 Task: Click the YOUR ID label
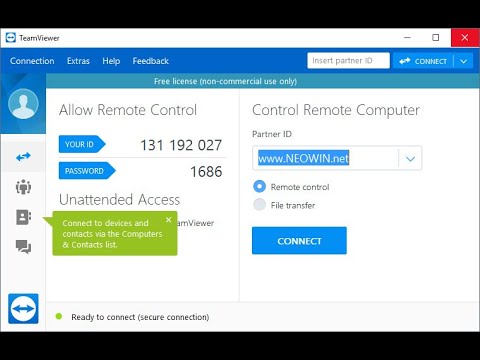(x=82, y=144)
